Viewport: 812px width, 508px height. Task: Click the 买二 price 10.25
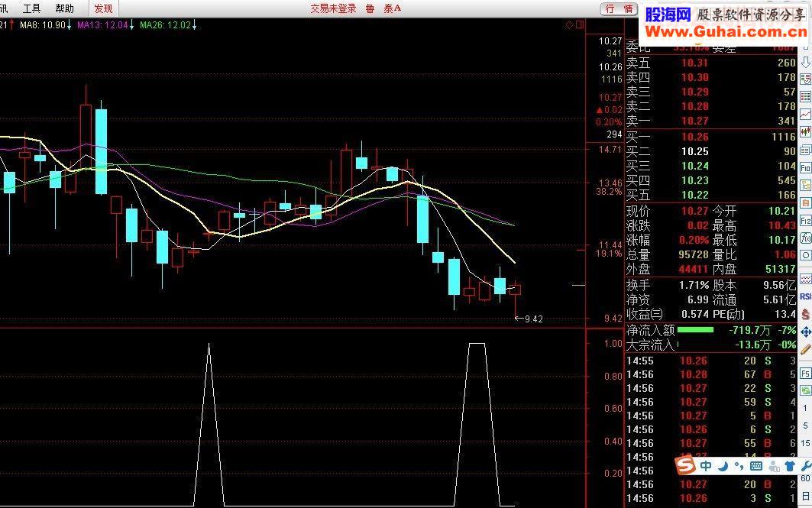tap(694, 151)
